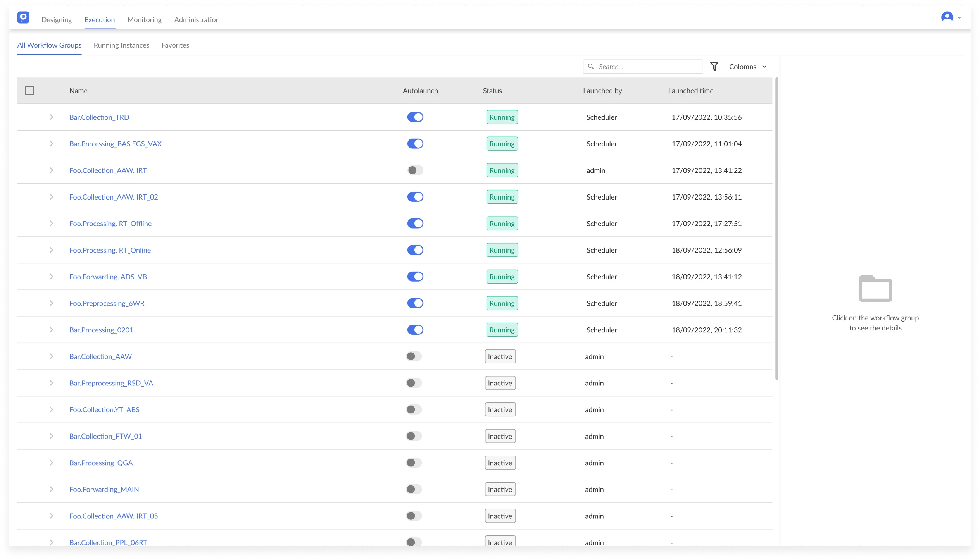Disable autolaunch for Bar.Collection_TRD
Screen dimensions: 980x559
415,117
